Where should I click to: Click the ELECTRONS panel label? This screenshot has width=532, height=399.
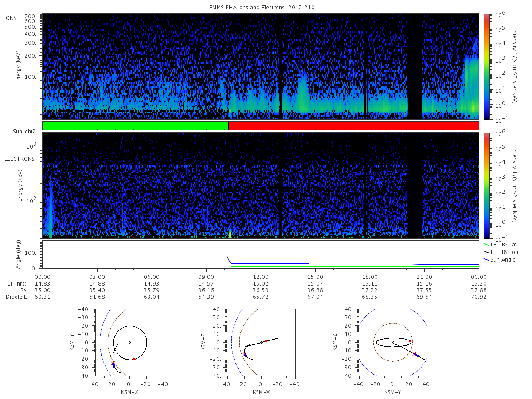click(x=20, y=159)
